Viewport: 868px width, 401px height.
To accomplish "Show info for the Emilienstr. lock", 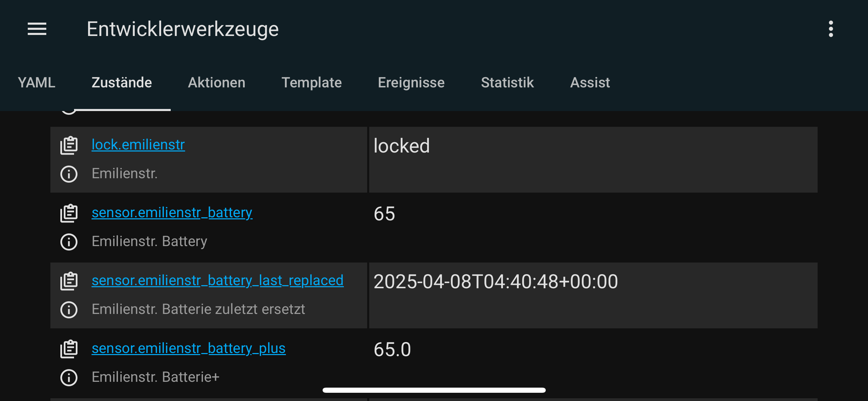I will [69, 174].
